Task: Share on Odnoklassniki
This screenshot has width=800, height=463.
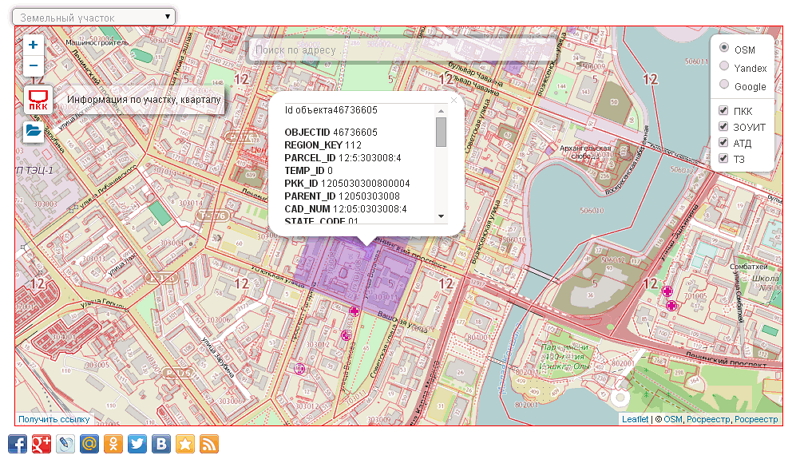Action: pos(113,444)
